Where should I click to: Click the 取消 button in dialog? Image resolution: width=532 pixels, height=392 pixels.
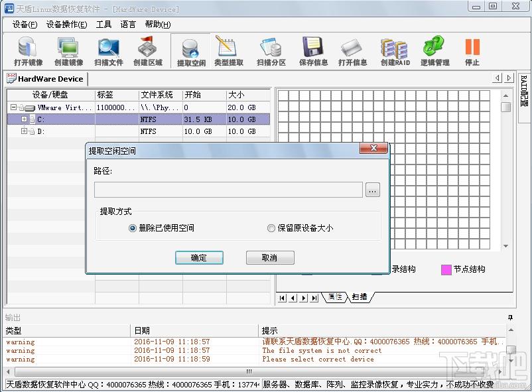click(x=269, y=257)
